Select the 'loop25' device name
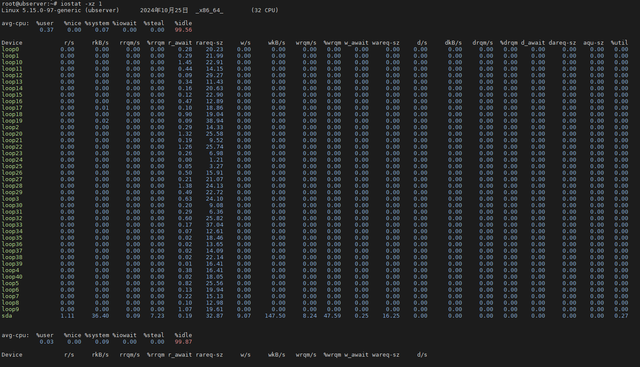This screenshot has width=640, height=367. click(x=12, y=166)
